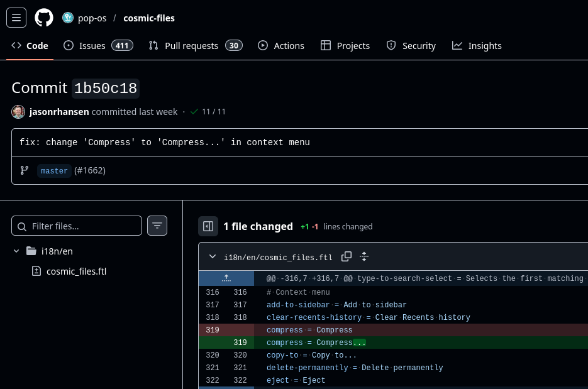Open the Security tab
The height and width of the screenshot is (389, 588).
coord(411,46)
